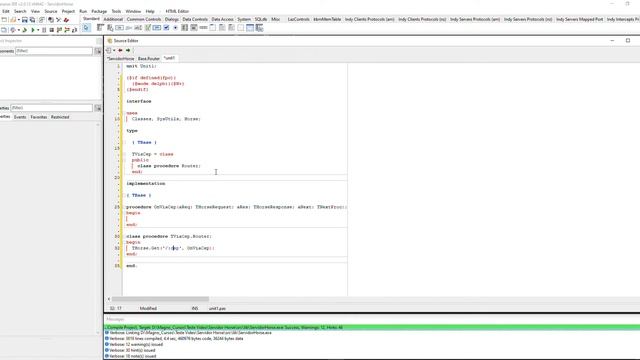Pick the TActionList component icon
The width and height of the screenshot is (640, 360).
tap(260, 28)
